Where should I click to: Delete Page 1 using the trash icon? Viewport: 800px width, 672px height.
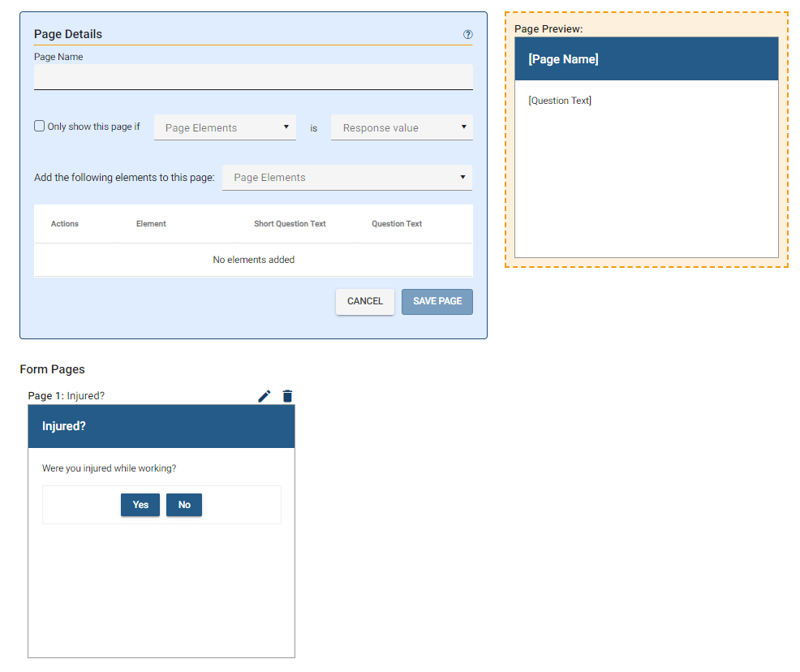coord(287,396)
